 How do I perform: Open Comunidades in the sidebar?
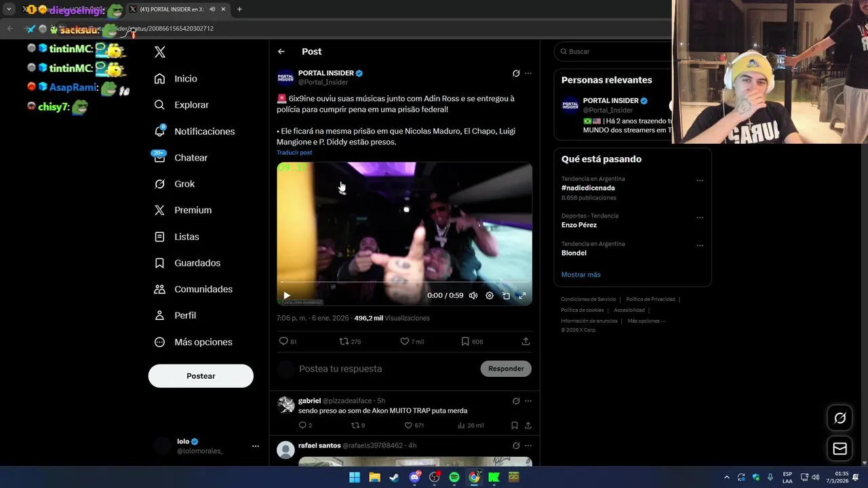click(x=193, y=289)
